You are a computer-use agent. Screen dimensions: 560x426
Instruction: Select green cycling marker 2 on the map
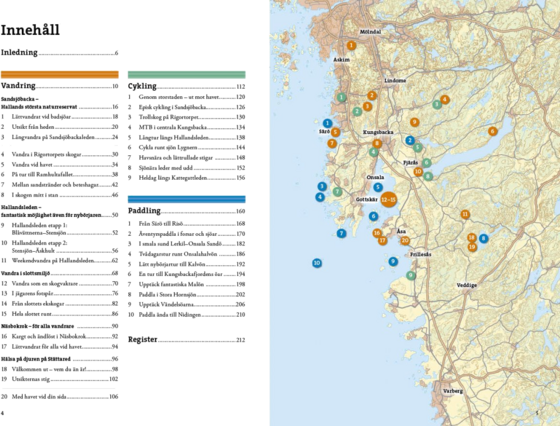click(x=357, y=111)
